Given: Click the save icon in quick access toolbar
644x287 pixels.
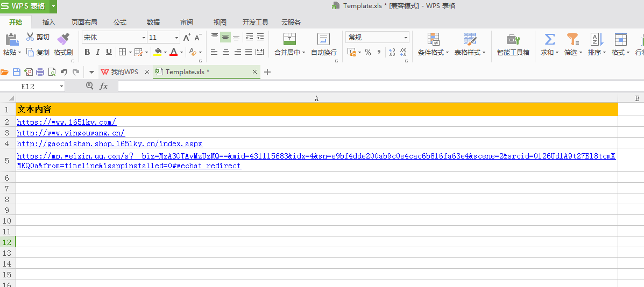Looking at the screenshot, I should pos(16,72).
